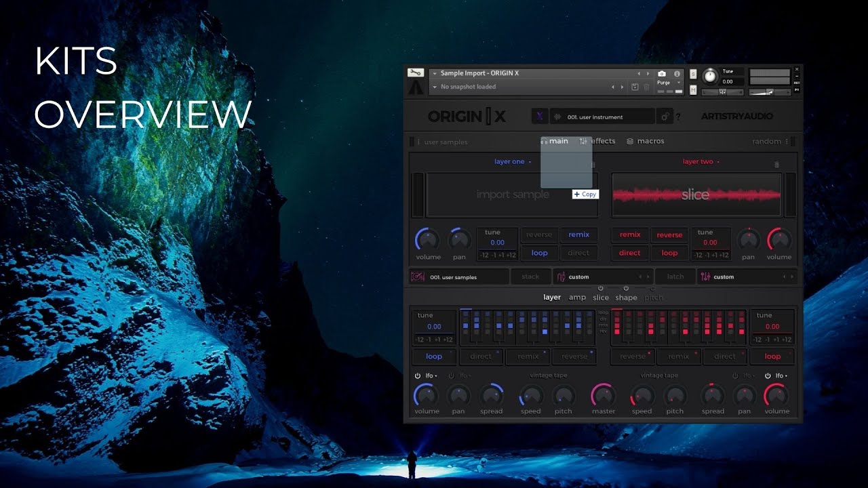Click the layer one import sample area

coord(513,195)
